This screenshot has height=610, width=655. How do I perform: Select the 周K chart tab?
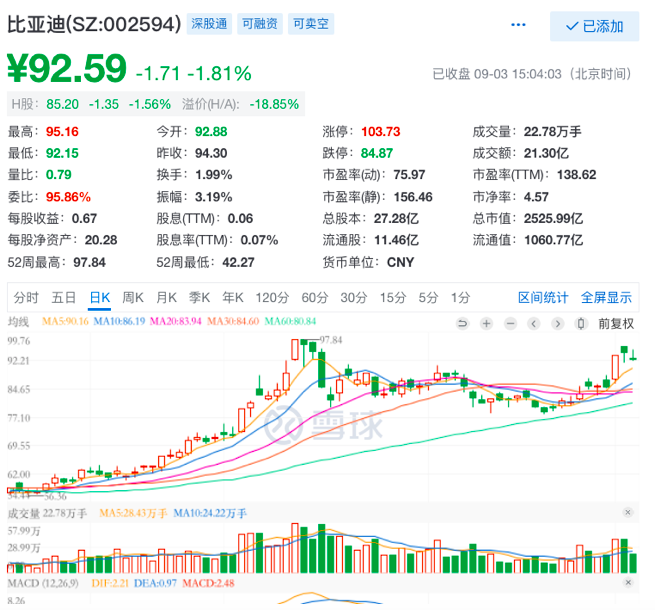click(133, 298)
